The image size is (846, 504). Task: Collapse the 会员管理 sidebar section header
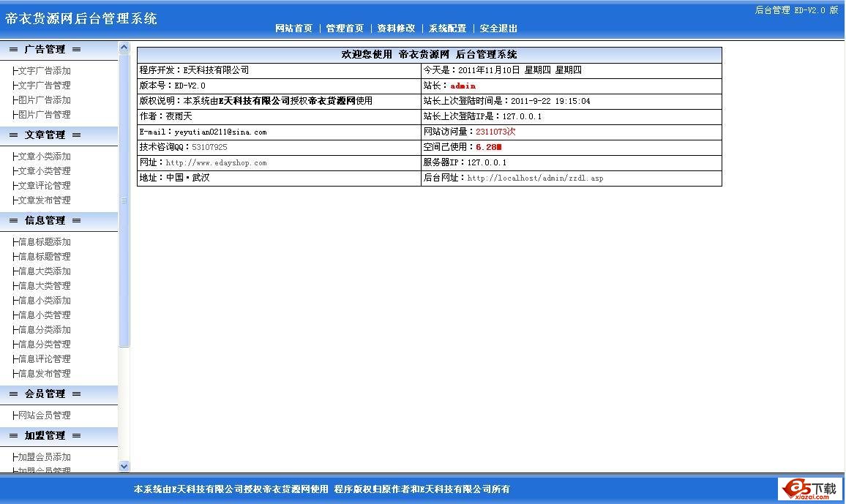pos(59,394)
